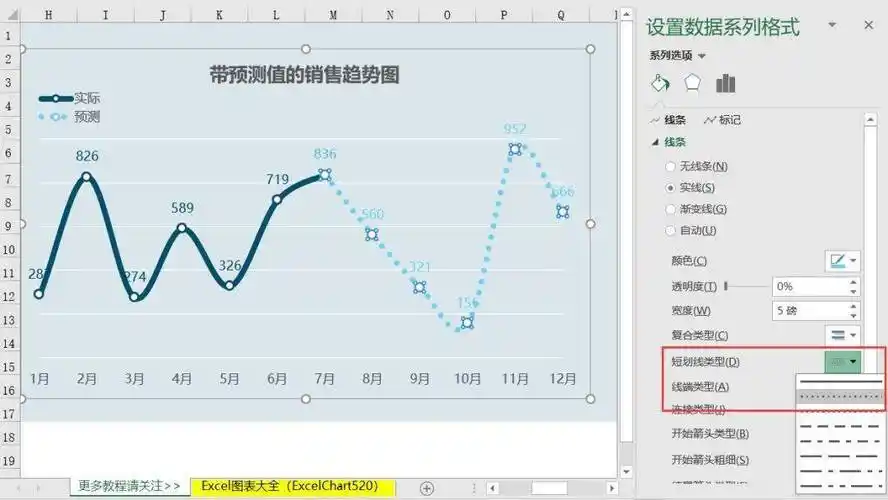Click the 589 data label

[x=182, y=208]
